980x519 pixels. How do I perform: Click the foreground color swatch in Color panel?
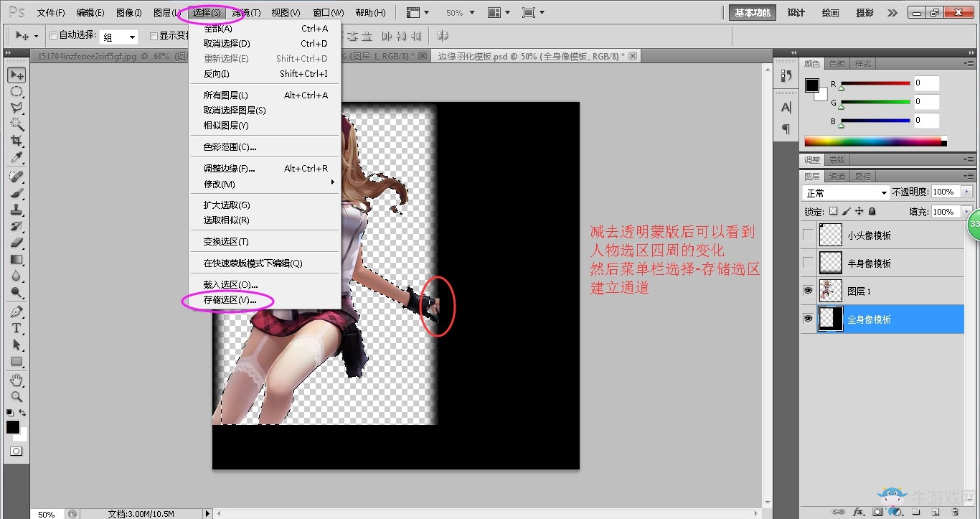811,85
